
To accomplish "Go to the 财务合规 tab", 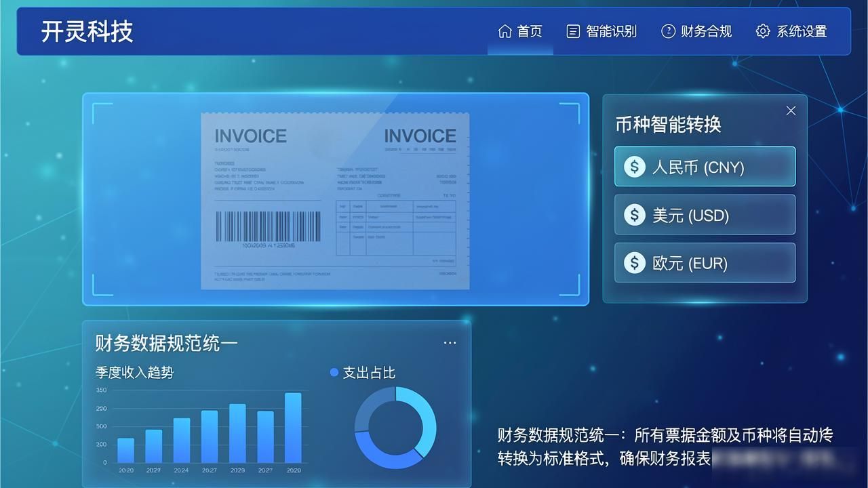I will pos(696,31).
